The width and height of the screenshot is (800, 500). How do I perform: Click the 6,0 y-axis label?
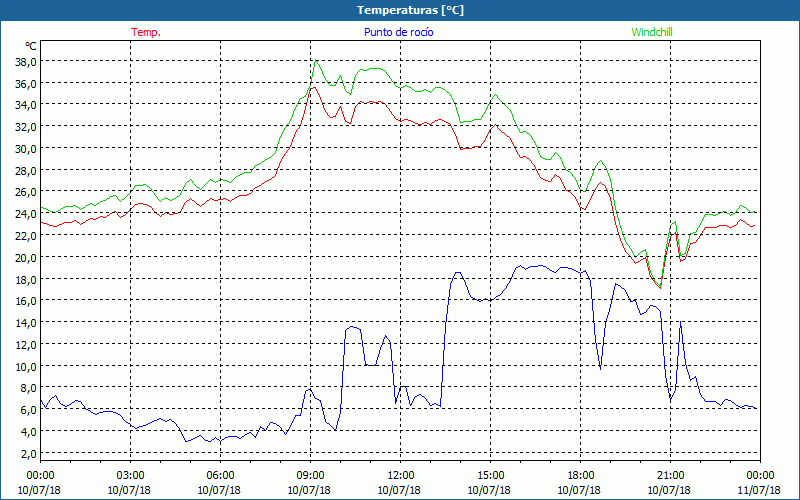coord(29,410)
